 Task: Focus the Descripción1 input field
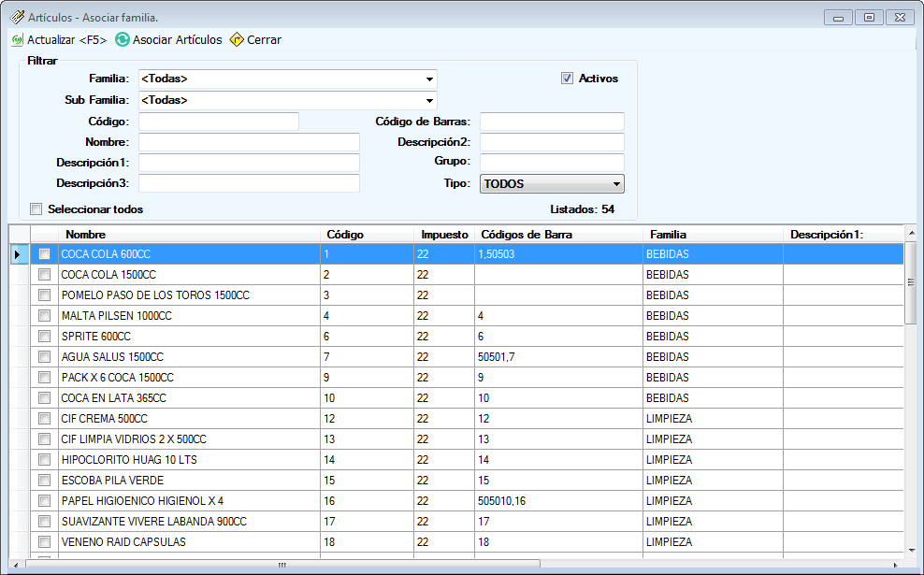(x=250, y=163)
